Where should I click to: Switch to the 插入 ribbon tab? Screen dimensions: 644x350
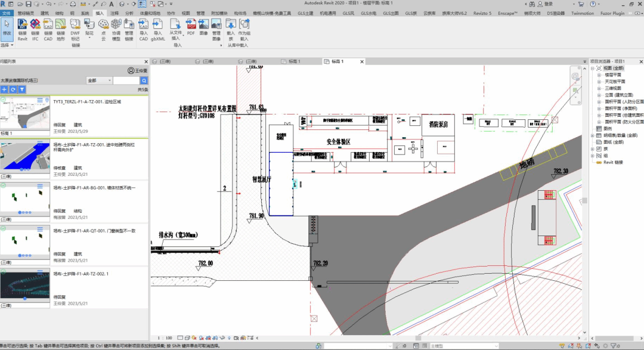pyautogui.click(x=98, y=11)
